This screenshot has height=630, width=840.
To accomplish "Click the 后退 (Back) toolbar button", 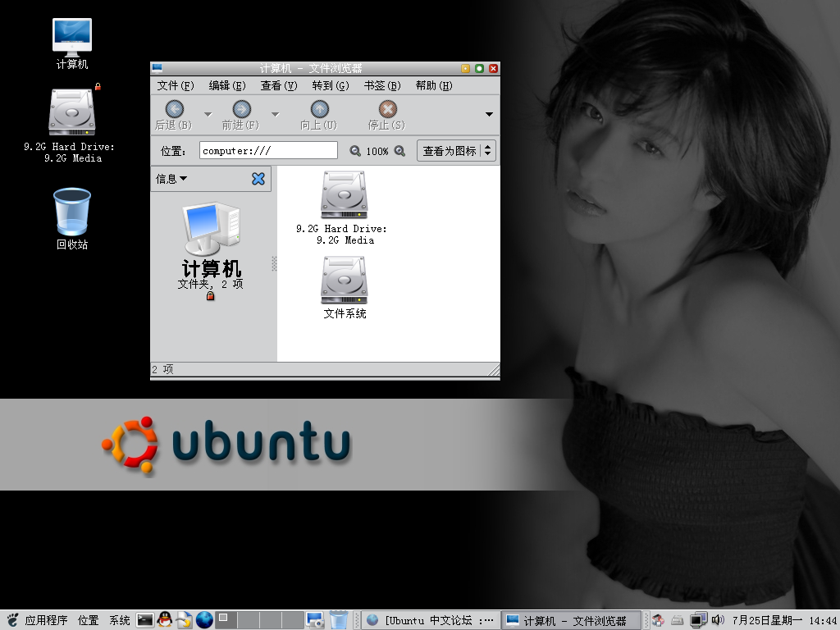I will tap(174, 115).
